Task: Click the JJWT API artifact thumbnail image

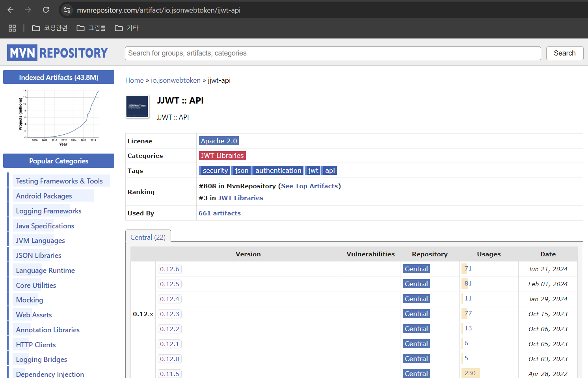Action: pos(137,106)
